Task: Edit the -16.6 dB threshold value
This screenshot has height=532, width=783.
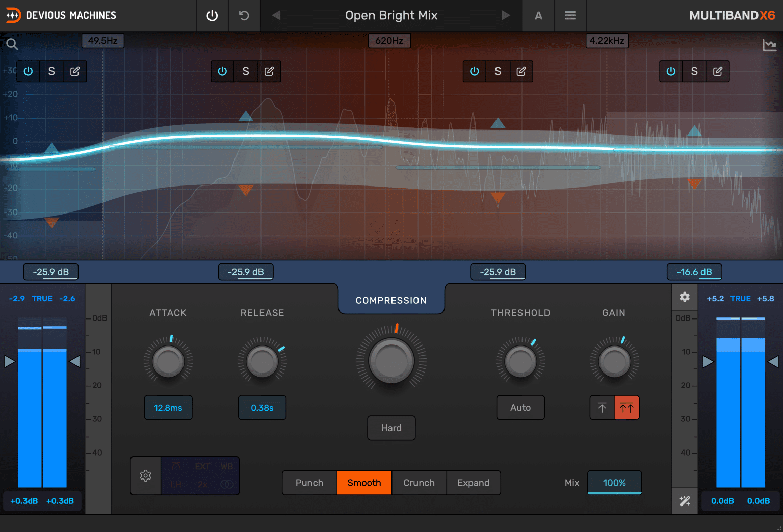Action: pos(694,272)
